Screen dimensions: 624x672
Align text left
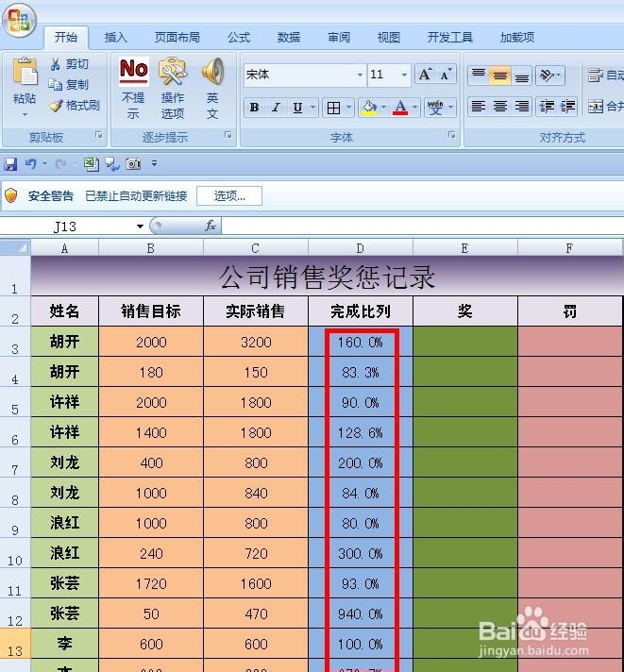(x=479, y=107)
